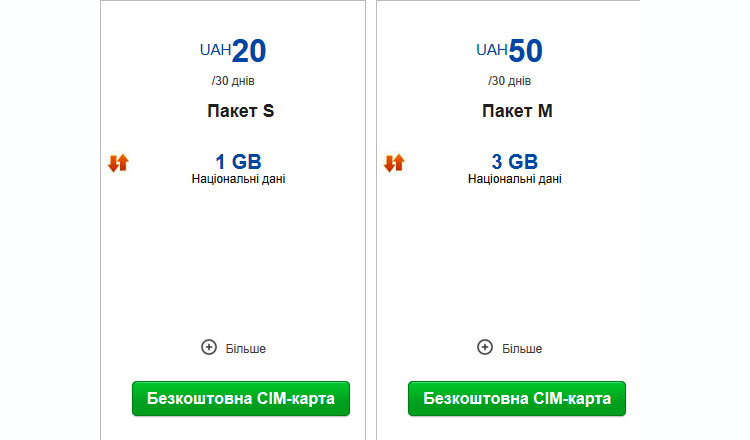Image resolution: width=750 pixels, height=440 pixels.
Task: Click the 1 GB data amount
Action: (x=238, y=162)
